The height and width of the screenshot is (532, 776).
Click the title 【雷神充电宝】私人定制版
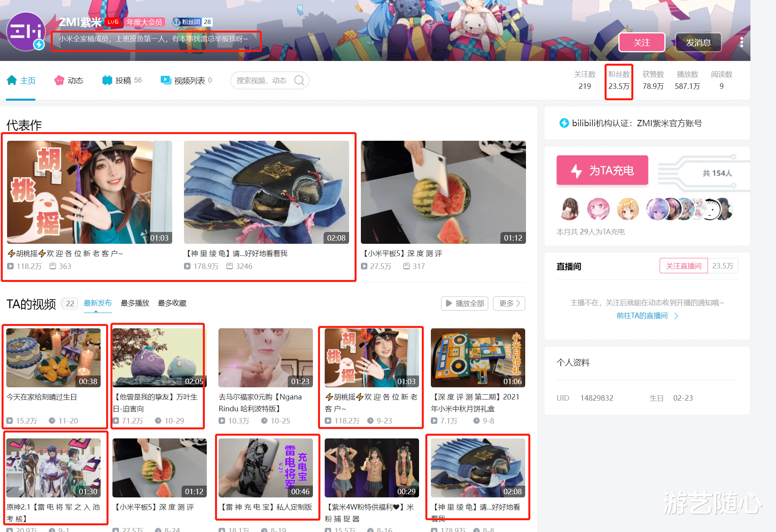265,507
